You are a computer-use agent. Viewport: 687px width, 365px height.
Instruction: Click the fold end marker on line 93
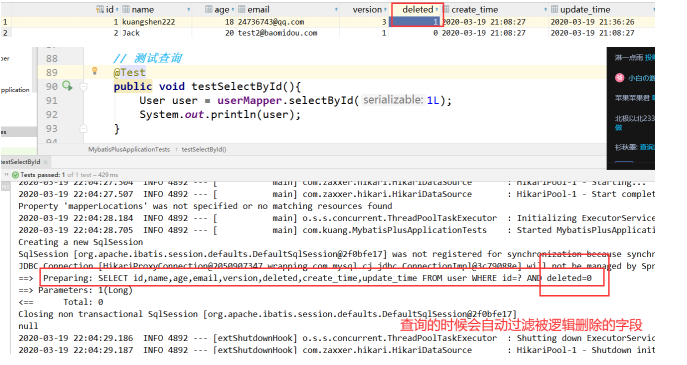pos(83,128)
